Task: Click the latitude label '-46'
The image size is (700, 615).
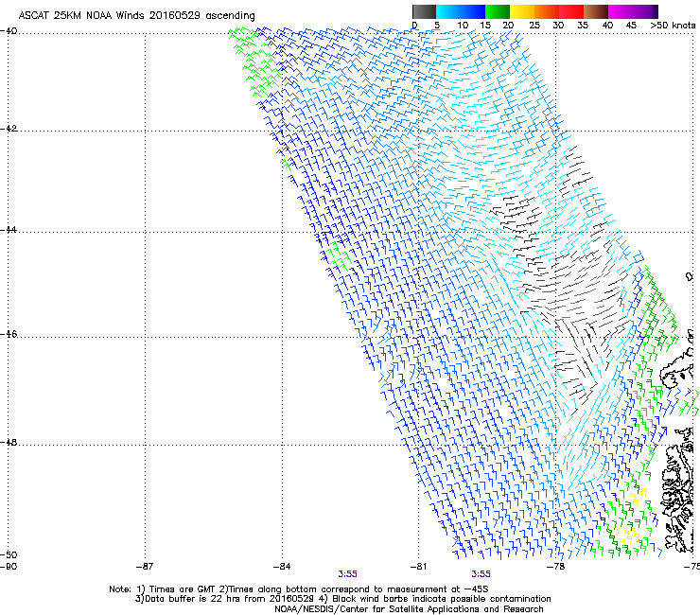Action: pos(9,334)
